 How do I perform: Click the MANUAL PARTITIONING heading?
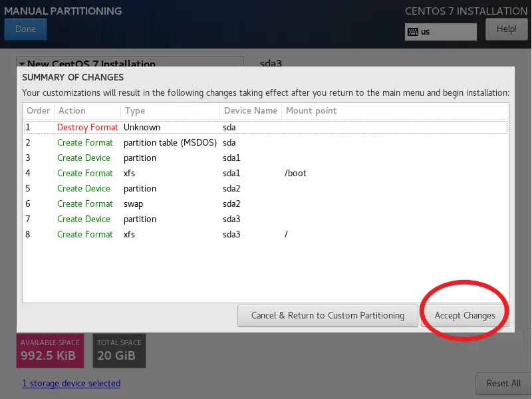[x=63, y=11]
